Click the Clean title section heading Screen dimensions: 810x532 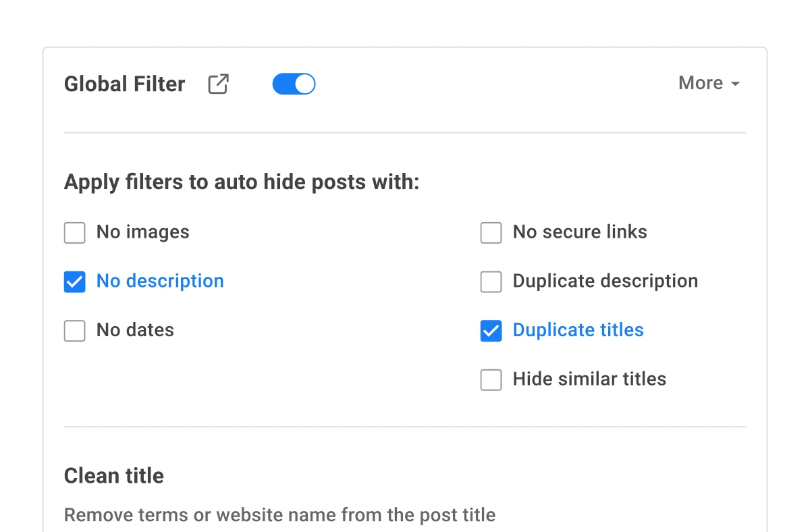[x=113, y=475]
